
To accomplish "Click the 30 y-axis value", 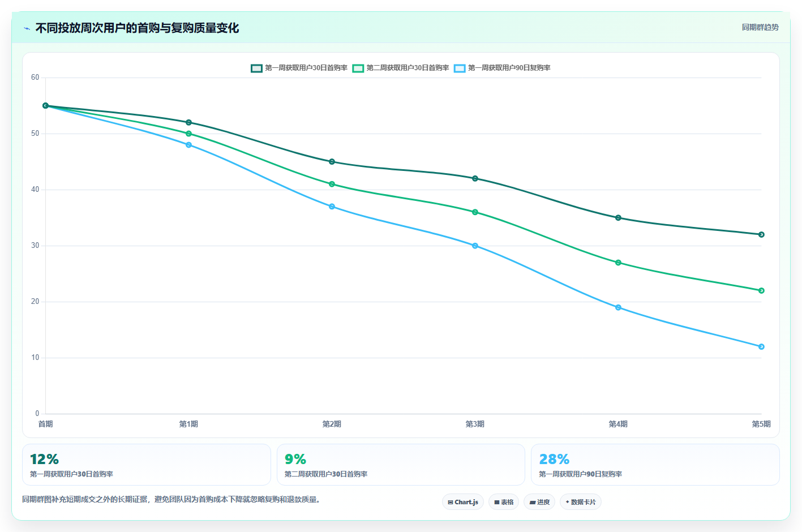I will pos(35,246).
